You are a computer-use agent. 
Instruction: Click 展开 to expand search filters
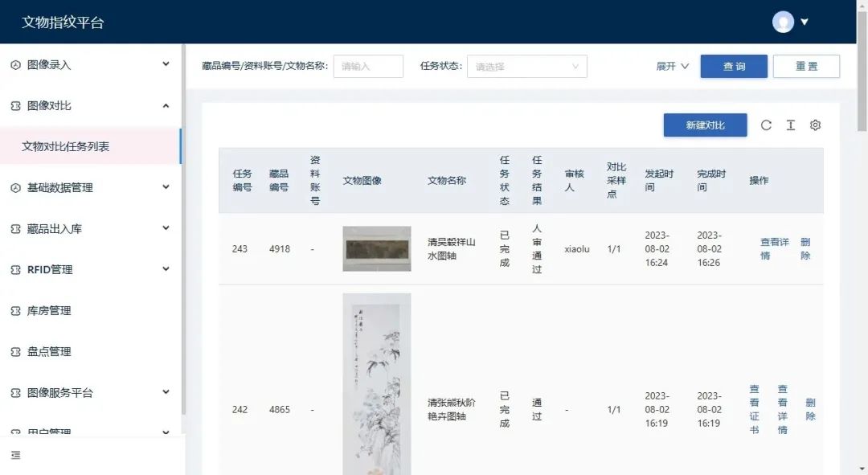[x=672, y=67]
